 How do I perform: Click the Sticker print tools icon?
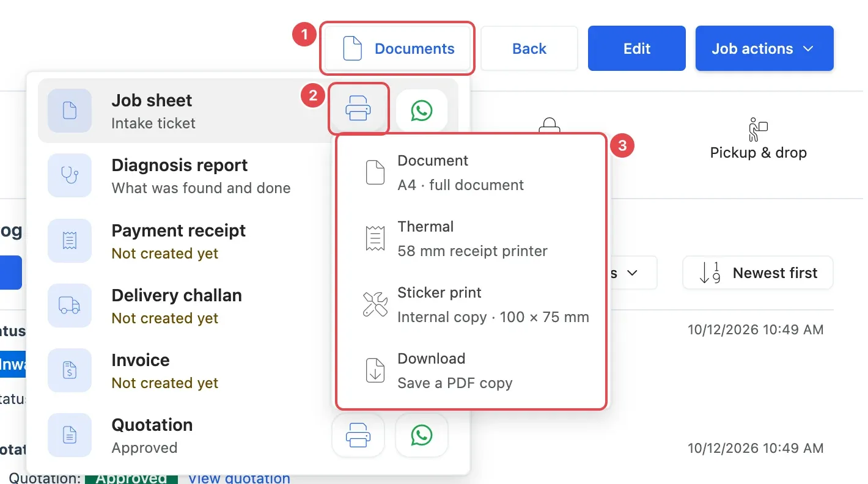click(x=375, y=304)
